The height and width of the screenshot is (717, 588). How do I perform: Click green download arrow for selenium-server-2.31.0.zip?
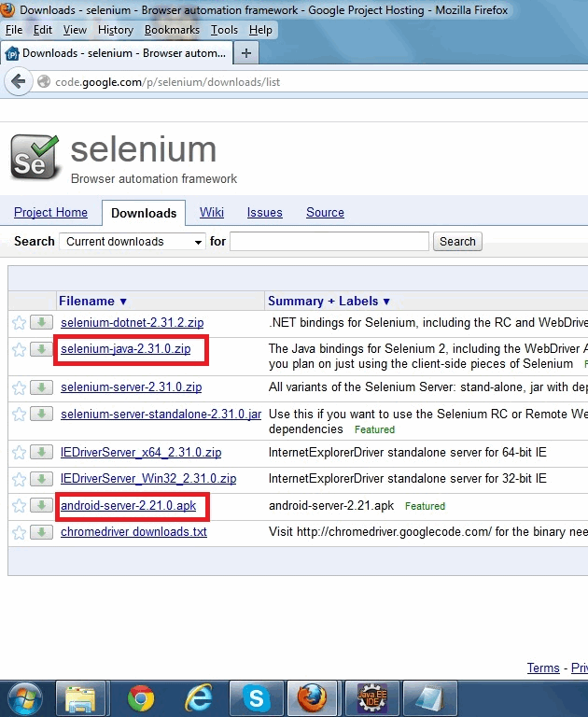[x=42, y=387]
